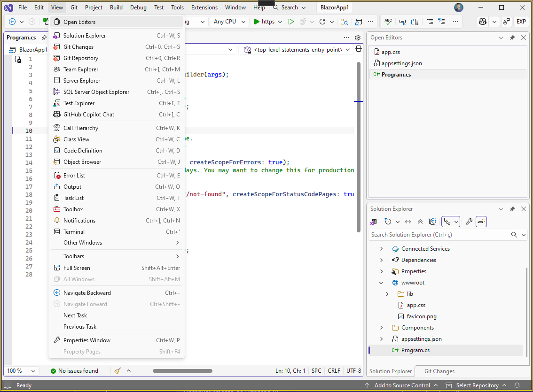Screen dimensions: 533x392
Task: Open the https launch profile dropdown arrow
Action: pyautogui.click(x=280, y=22)
